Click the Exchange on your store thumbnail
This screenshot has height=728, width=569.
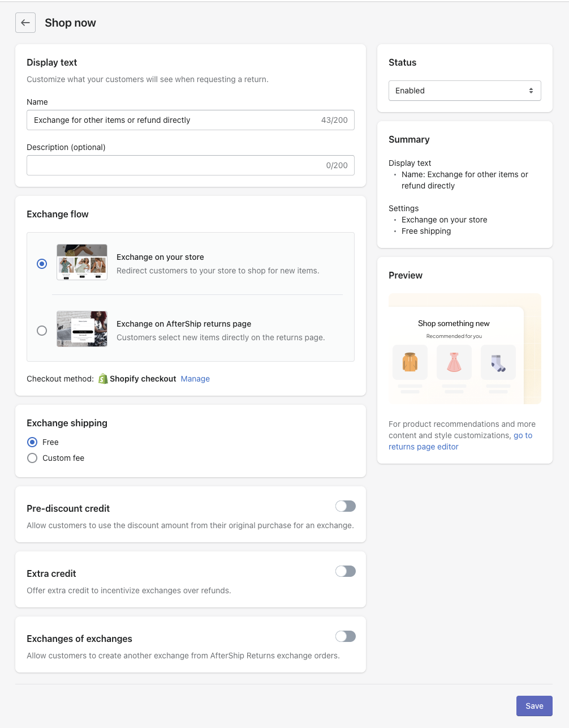pos(82,262)
